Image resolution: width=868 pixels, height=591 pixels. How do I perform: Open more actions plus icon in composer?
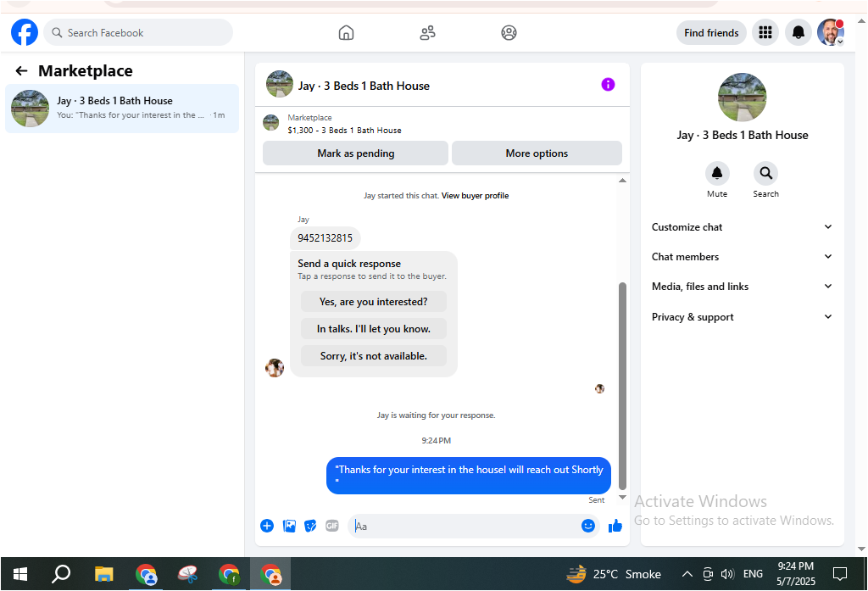click(x=267, y=526)
